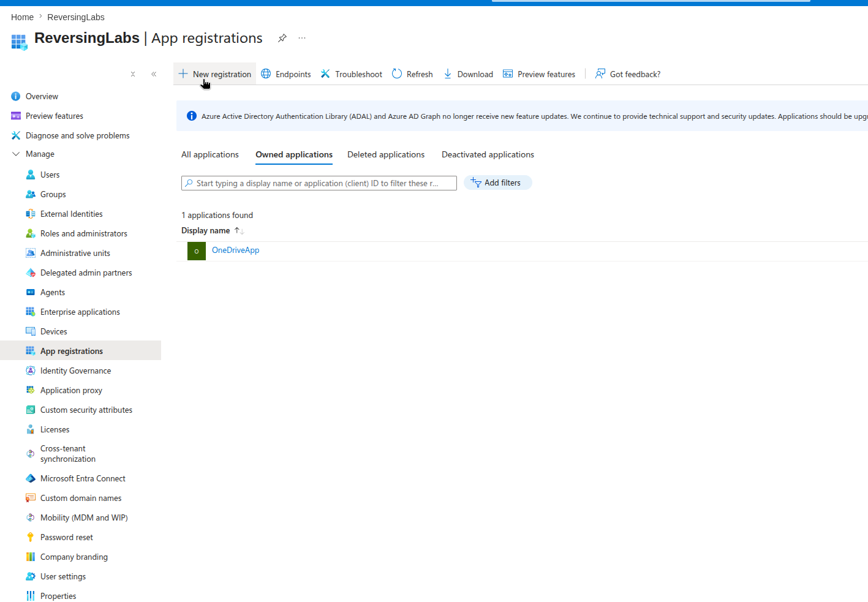Select App registrations in sidebar

click(x=80, y=351)
